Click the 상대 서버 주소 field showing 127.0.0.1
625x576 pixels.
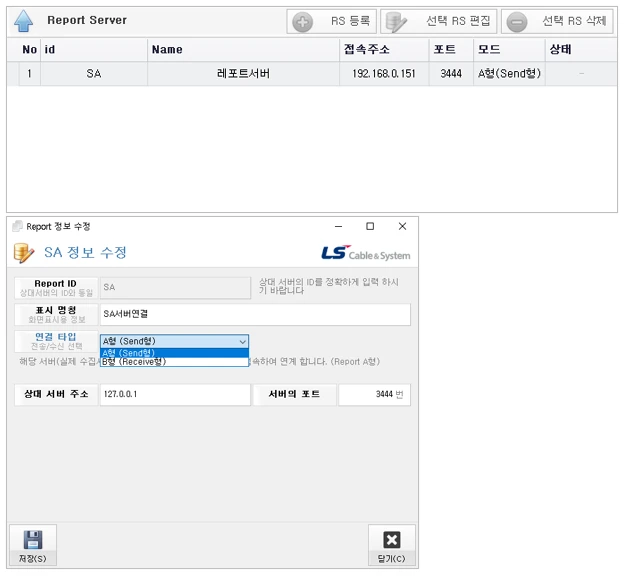point(175,395)
